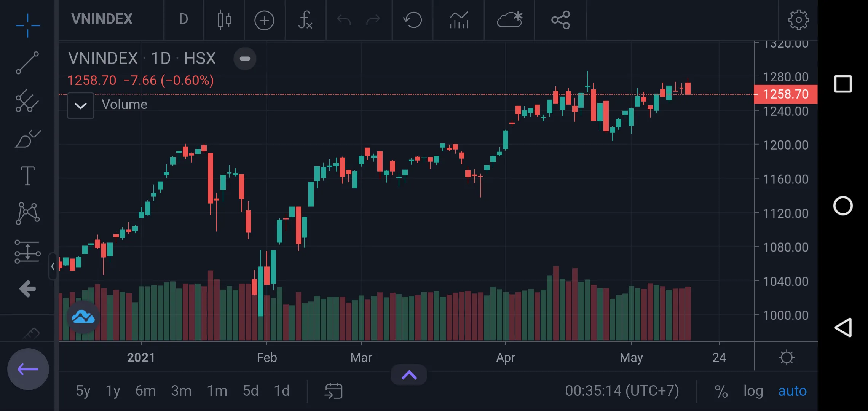Set range to 5d
Screen dimensions: 868x411
[x=251, y=391]
